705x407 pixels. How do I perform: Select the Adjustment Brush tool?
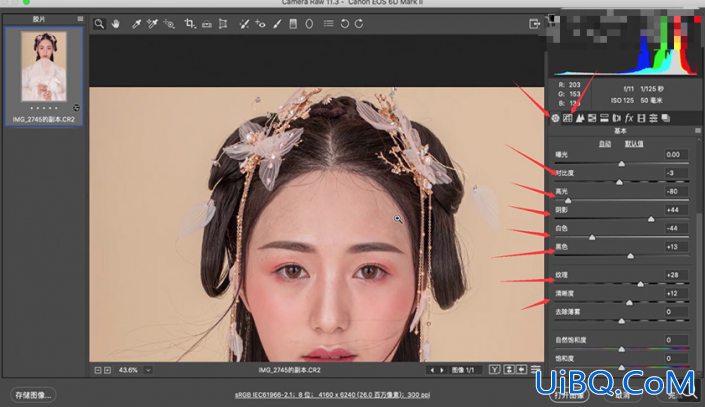(x=277, y=24)
